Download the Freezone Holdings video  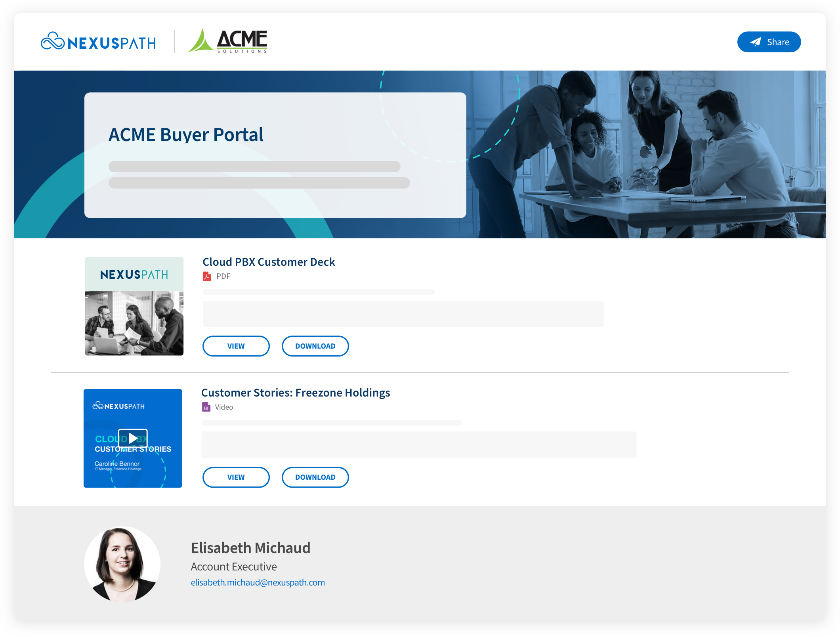315,477
